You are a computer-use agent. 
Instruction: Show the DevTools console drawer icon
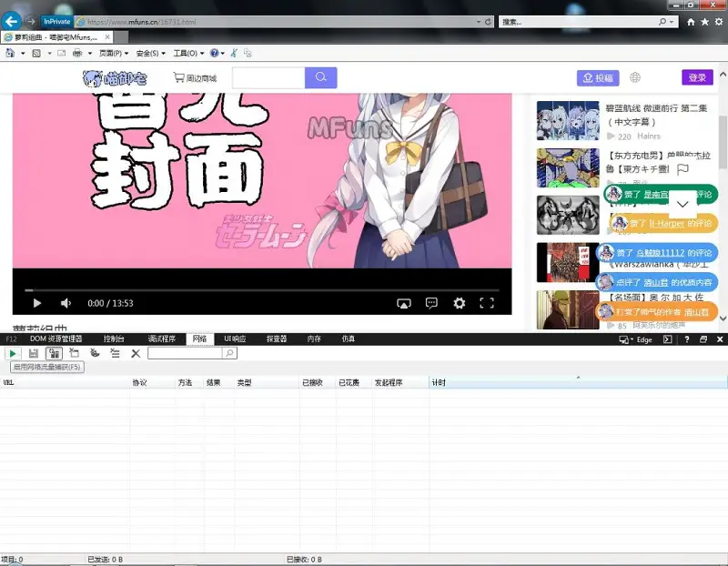(x=668, y=339)
